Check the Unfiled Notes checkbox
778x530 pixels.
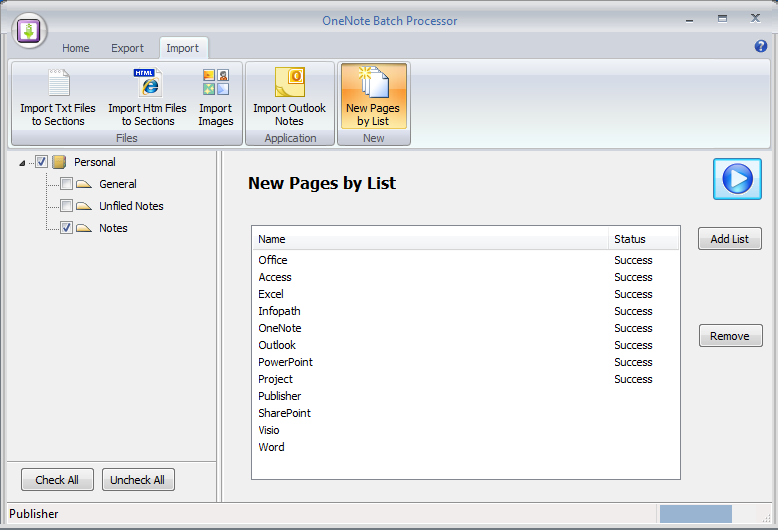pyautogui.click(x=66, y=205)
